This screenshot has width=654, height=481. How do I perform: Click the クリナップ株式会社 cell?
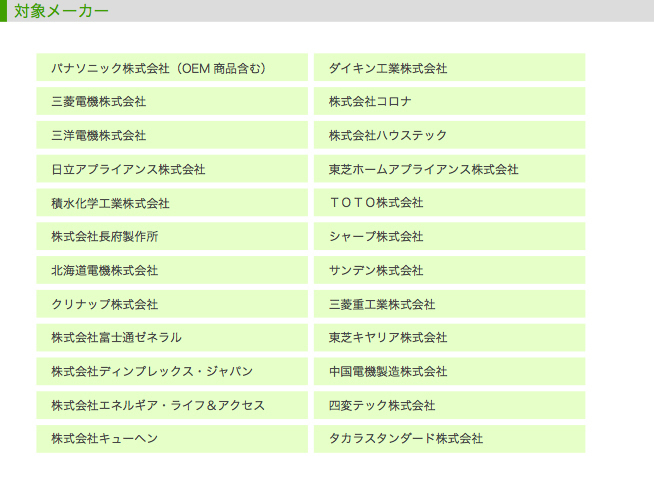172,304
